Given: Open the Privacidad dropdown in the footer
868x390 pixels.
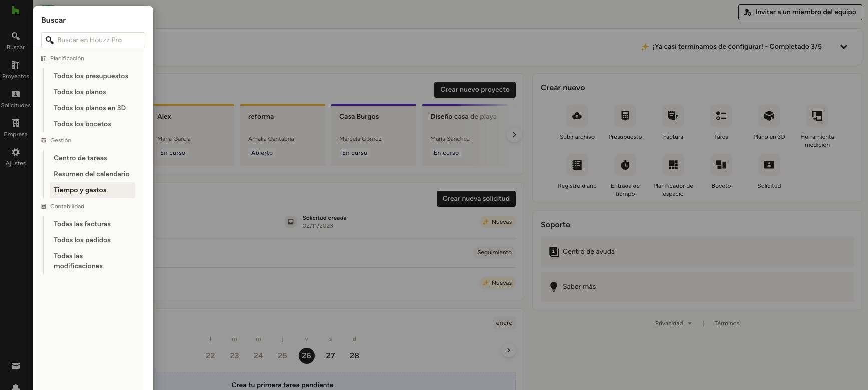Looking at the screenshot, I should pyautogui.click(x=673, y=323).
